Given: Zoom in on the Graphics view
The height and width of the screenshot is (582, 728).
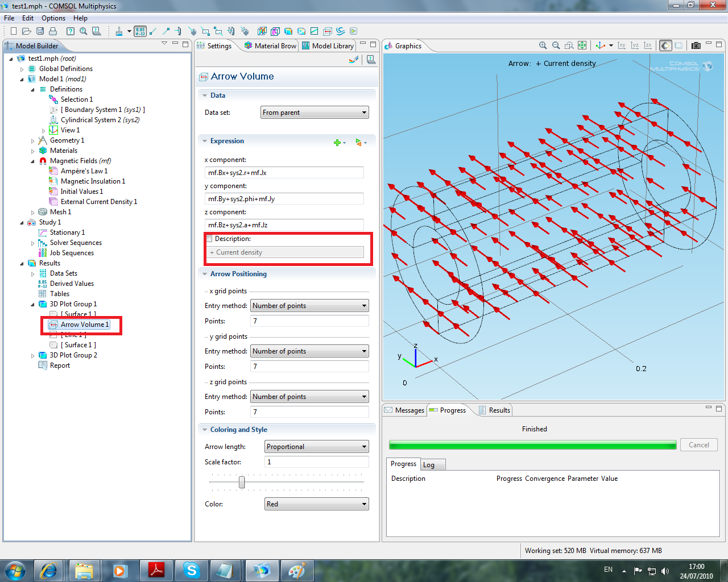Looking at the screenshot, I should pyautogui.click(x=543, y=45).
